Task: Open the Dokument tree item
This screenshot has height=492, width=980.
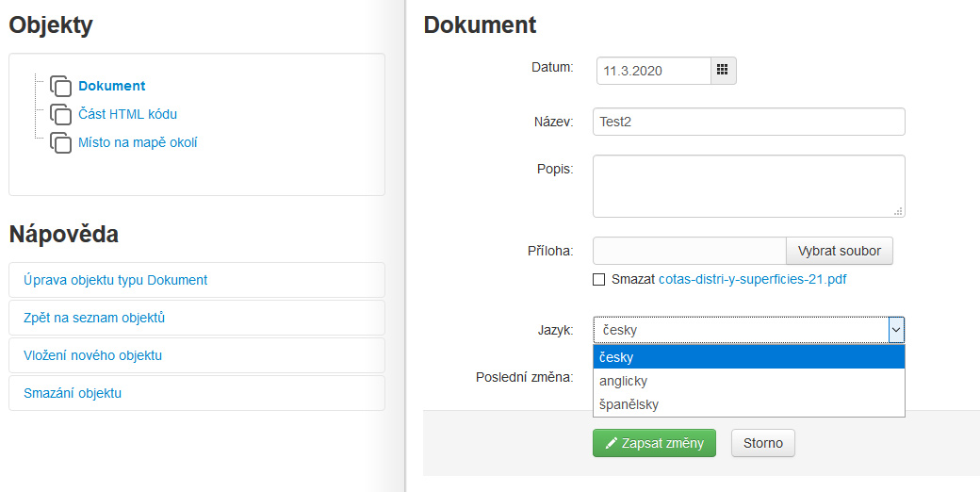Action: [x=111, y=86]
